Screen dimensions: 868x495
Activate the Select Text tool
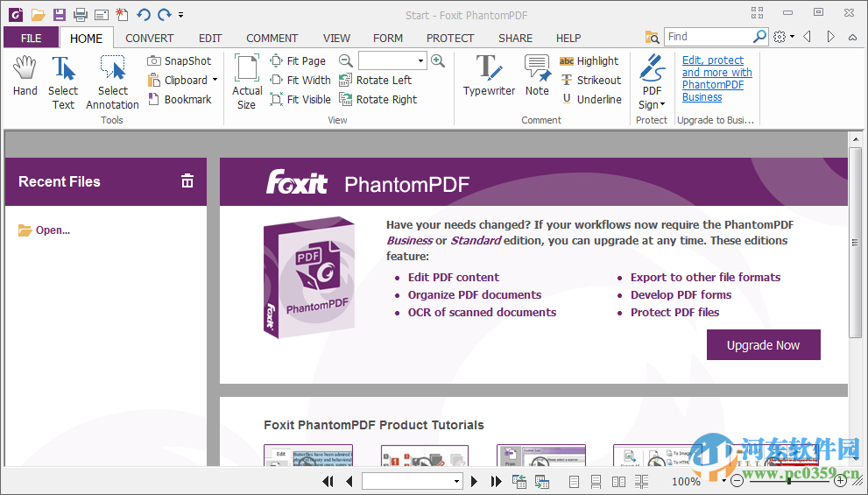point(63,82)
